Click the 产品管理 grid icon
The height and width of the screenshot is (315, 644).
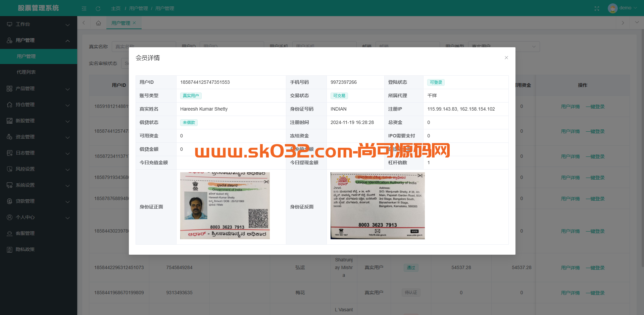[9, 88]
